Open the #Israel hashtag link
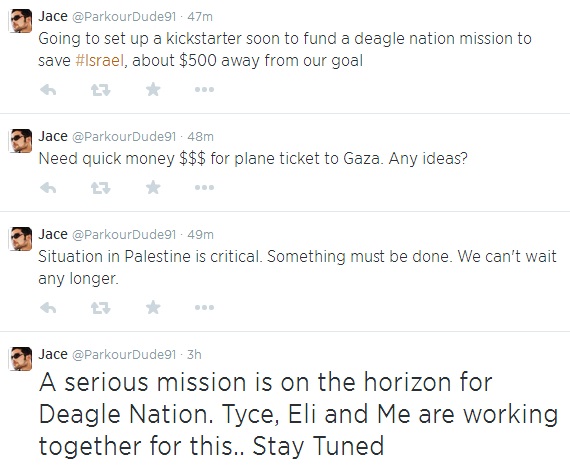 click(x=100, y=60)
